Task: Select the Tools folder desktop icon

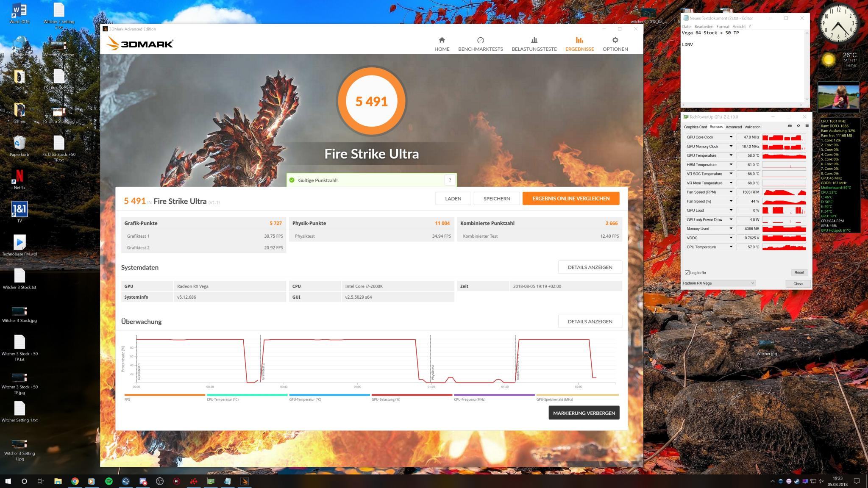Action: pyautogui.click(x=19, y=80)
